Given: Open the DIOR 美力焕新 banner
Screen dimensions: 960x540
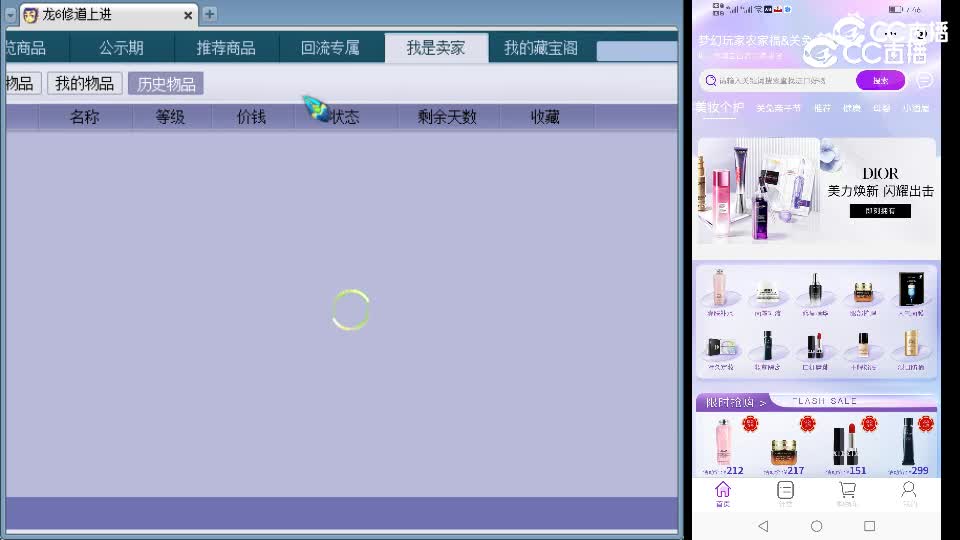Looking at the screenshot, I should 816,190.
